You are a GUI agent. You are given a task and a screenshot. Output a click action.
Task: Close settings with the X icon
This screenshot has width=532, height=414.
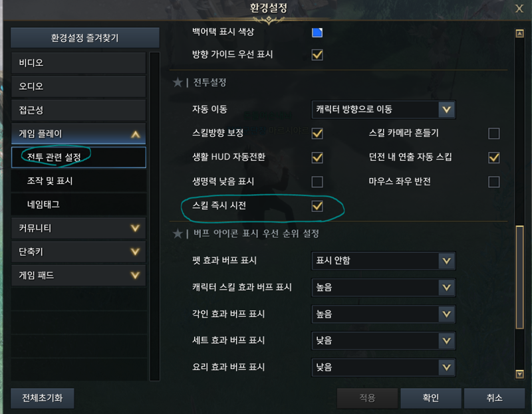519,9
